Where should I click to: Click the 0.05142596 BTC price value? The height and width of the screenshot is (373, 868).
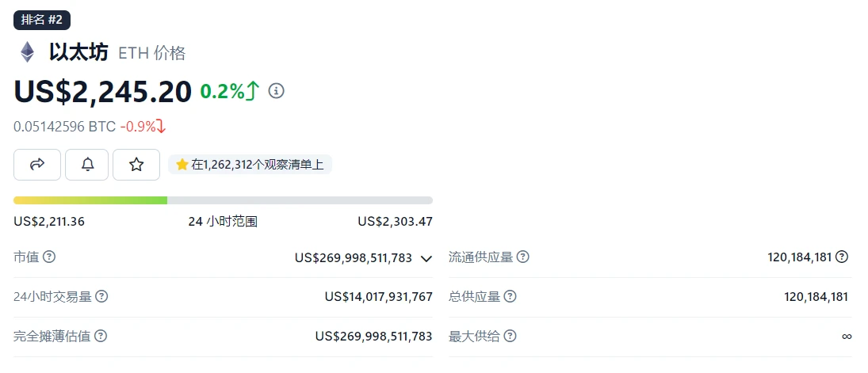click(64, 127)
